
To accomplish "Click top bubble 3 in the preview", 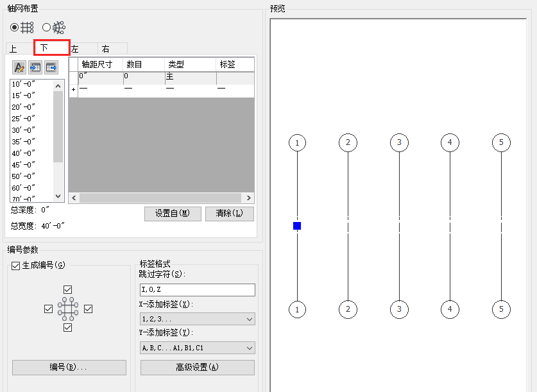I will [x=399, y=142].
